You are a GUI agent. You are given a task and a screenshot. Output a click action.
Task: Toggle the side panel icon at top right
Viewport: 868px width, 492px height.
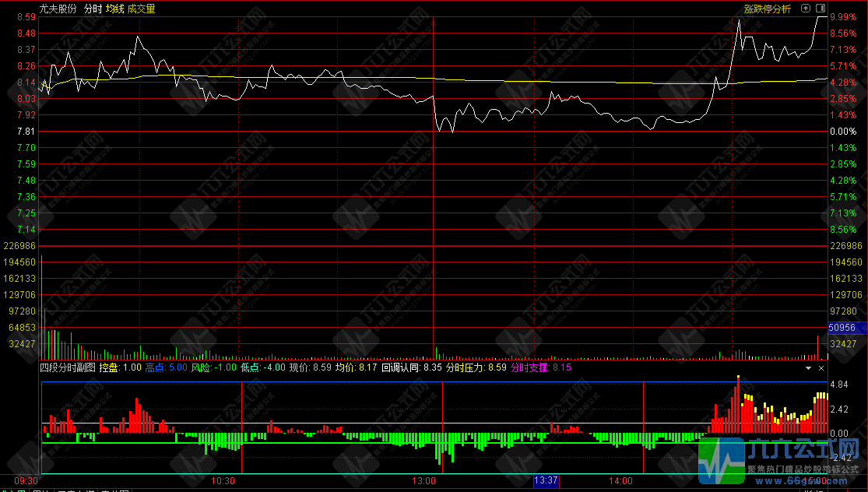click(x=820, y=9)
